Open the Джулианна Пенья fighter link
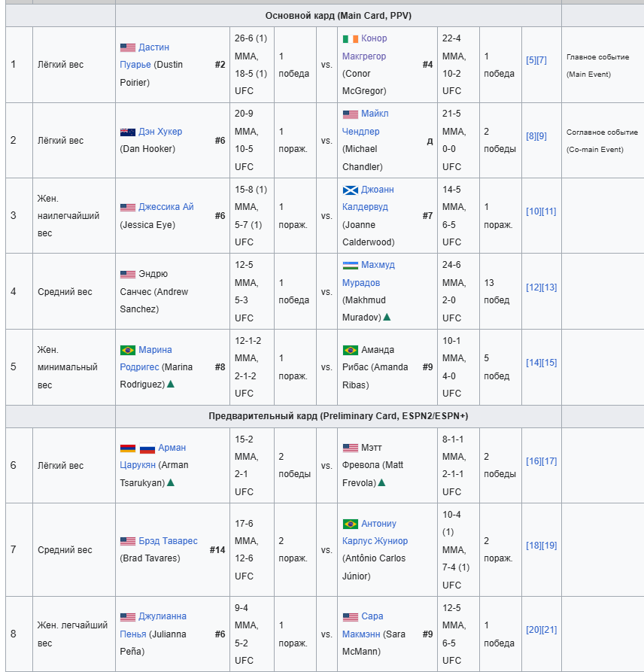This screenshot has width=644, height=672. [153, 625]
